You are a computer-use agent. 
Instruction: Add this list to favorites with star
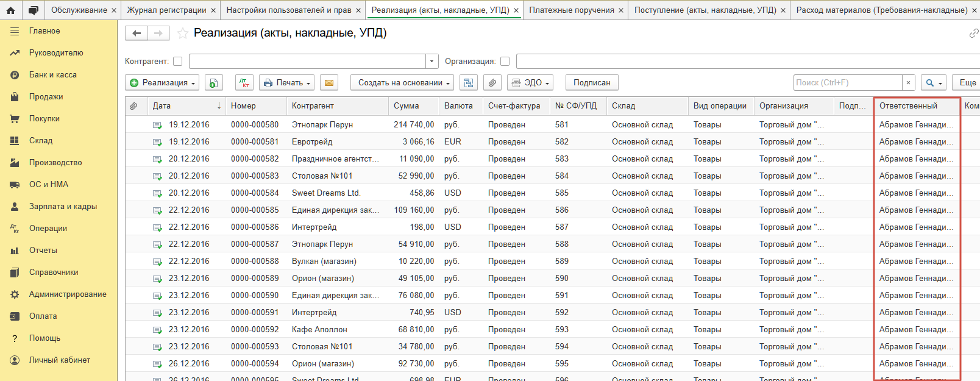coord(182,34)
